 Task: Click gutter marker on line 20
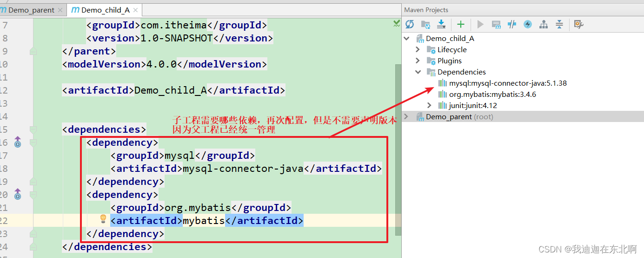pyautogui.click(x=18, y=194)
